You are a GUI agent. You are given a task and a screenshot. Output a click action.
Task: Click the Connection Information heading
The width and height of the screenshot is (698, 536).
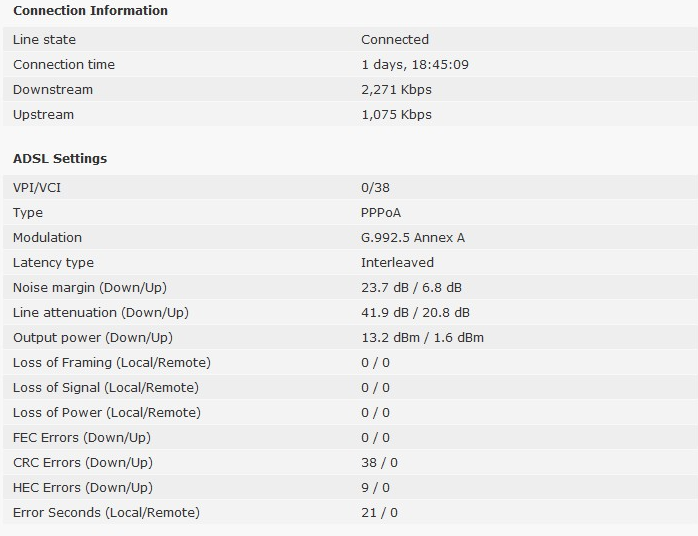(90, 11)
